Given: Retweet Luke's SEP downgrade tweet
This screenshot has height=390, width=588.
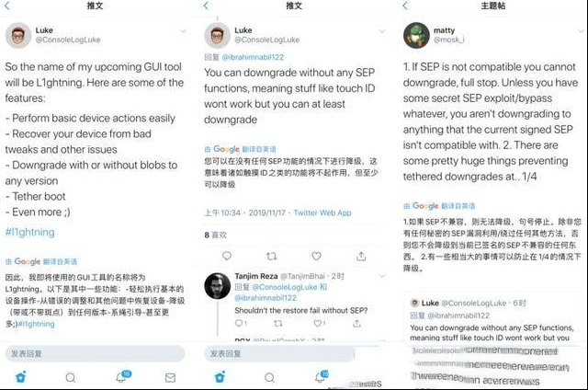Looking at the screenshot, I should [x=272, y=256].
